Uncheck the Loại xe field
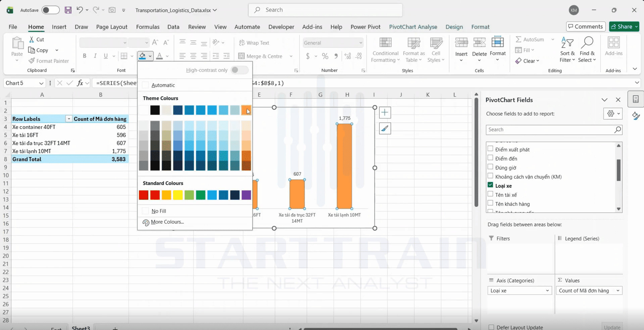Viewport: 644px width, 330px height. coord(490,185)
